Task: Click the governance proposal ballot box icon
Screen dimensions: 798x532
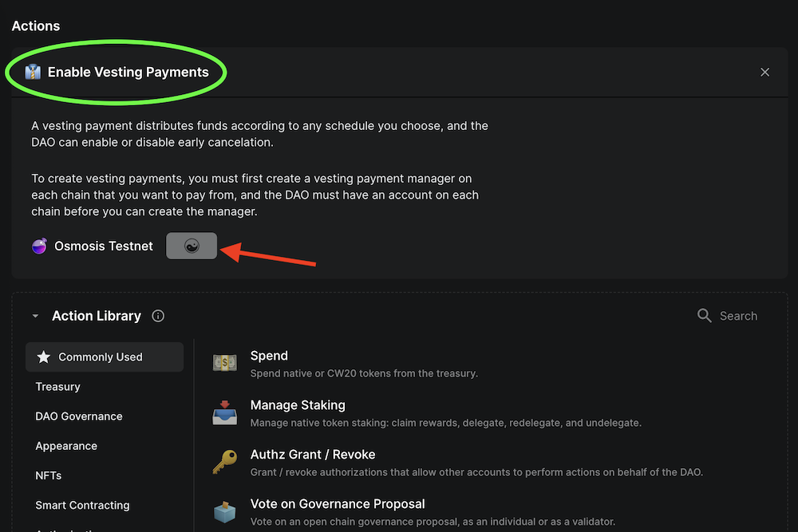Action: tap(224, 512)
